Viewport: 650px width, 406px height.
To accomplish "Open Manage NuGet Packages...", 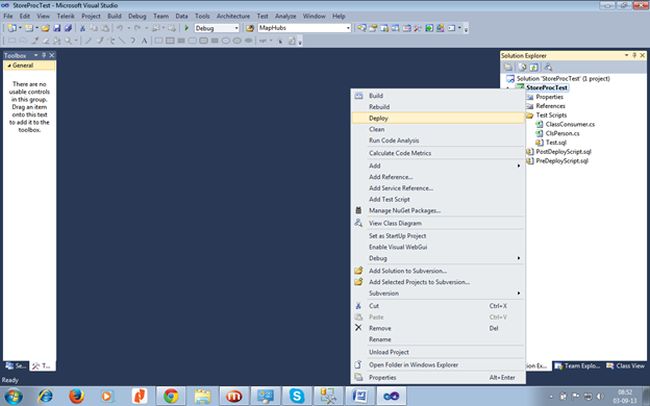I will (x=438, y=211).
